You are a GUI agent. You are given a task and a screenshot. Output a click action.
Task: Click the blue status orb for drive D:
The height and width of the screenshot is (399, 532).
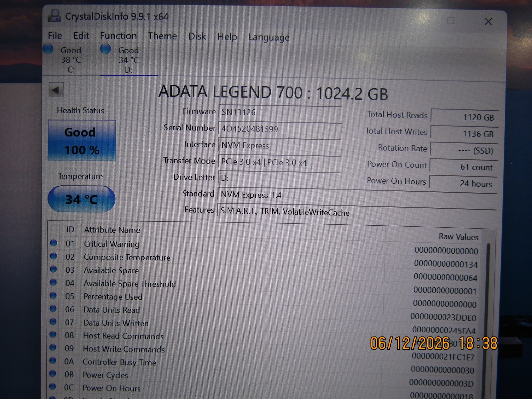[x=106, y=49]
